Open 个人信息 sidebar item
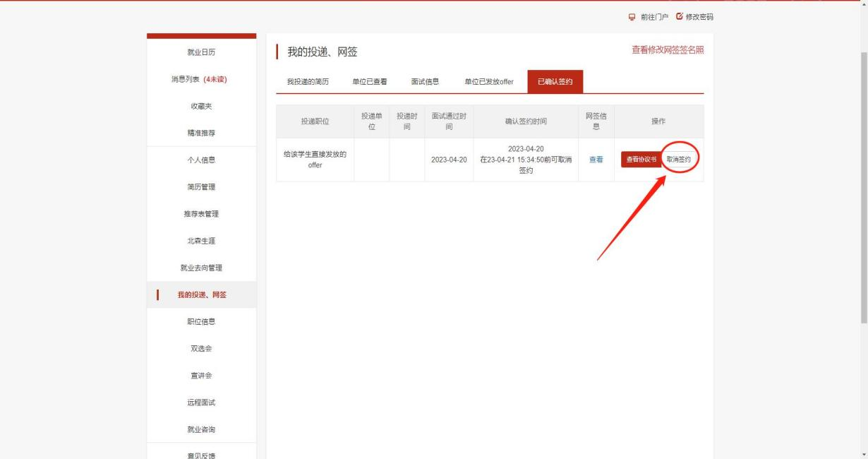The image size is (868, 459). (201, 160)
